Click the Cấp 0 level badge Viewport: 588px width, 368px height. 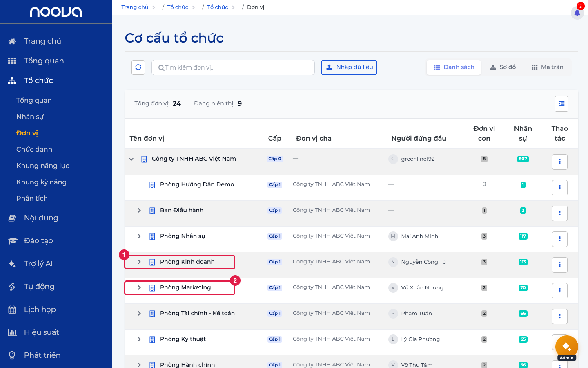275,159
